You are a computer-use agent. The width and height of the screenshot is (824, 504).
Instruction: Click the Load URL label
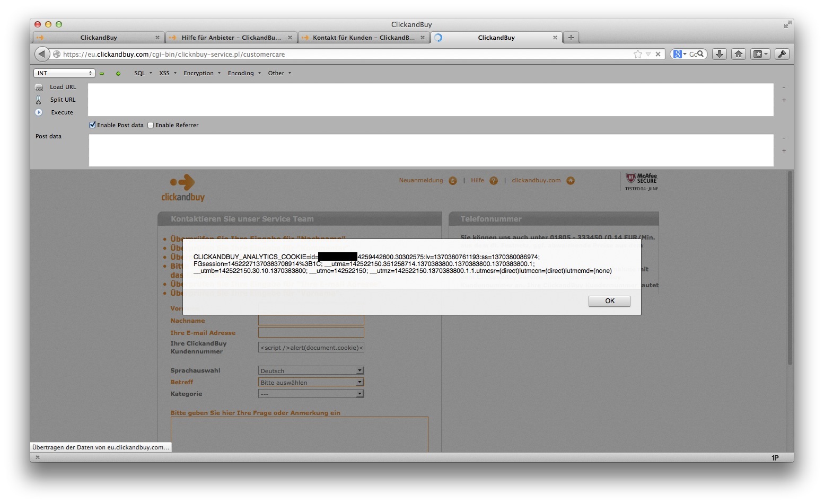point(63,87)
